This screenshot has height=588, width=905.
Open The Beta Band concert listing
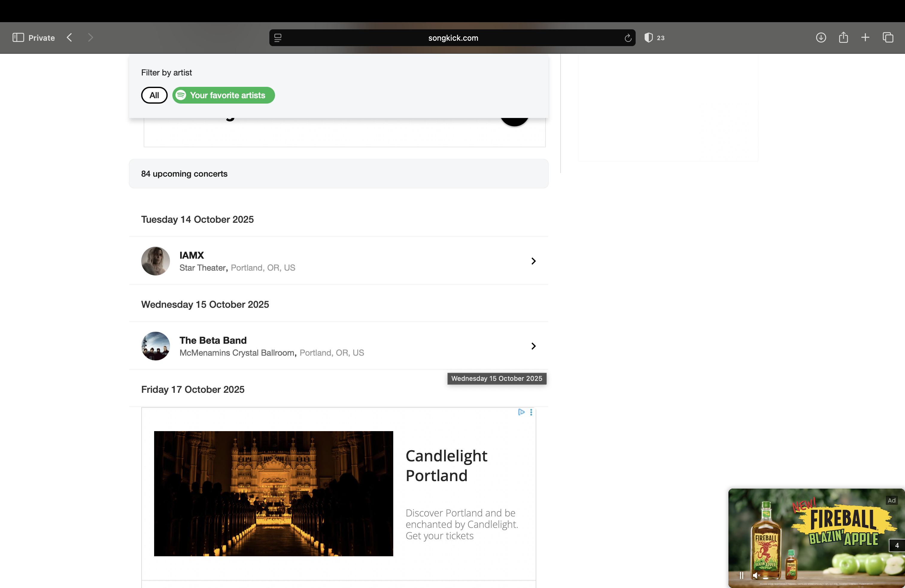click(213, 340)
